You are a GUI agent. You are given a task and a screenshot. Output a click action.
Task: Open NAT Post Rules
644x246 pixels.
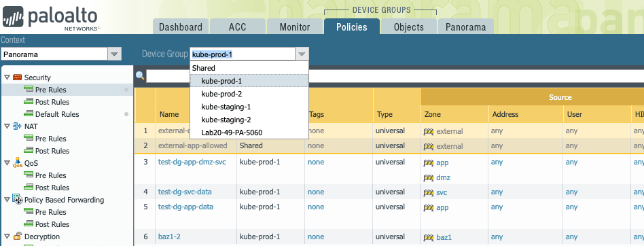52,151
